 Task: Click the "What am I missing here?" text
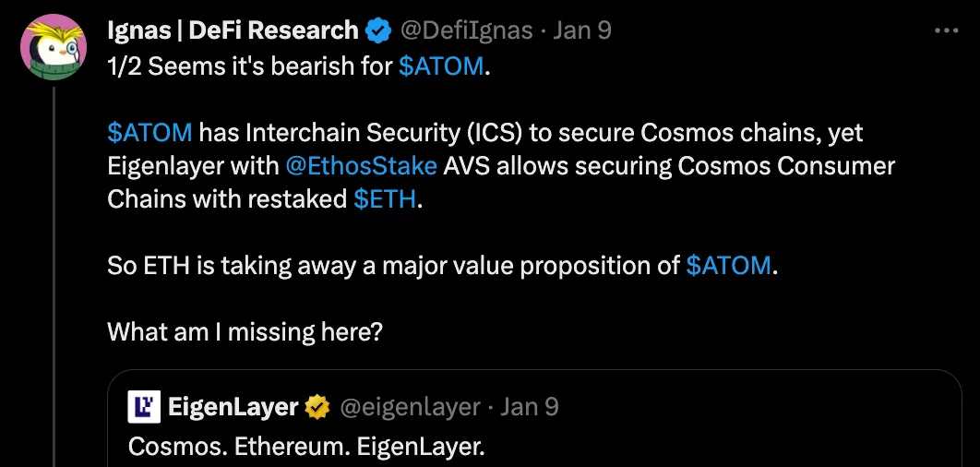pos(245,331)
